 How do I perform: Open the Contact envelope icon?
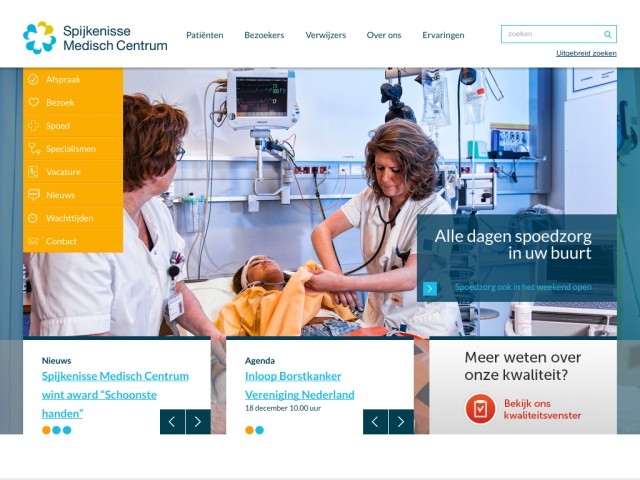coord(33,241)
